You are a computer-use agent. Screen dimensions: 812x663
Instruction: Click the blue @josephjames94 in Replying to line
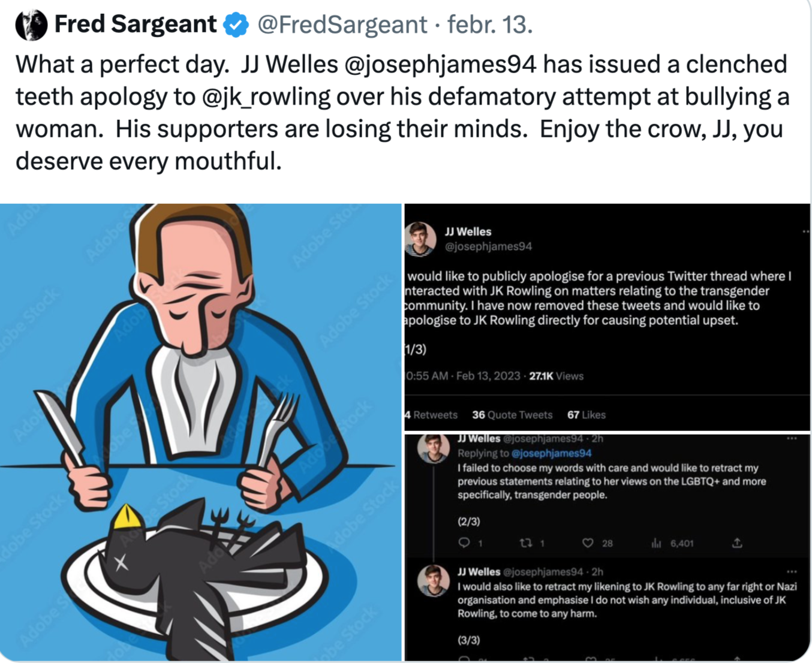click(551, 453)
